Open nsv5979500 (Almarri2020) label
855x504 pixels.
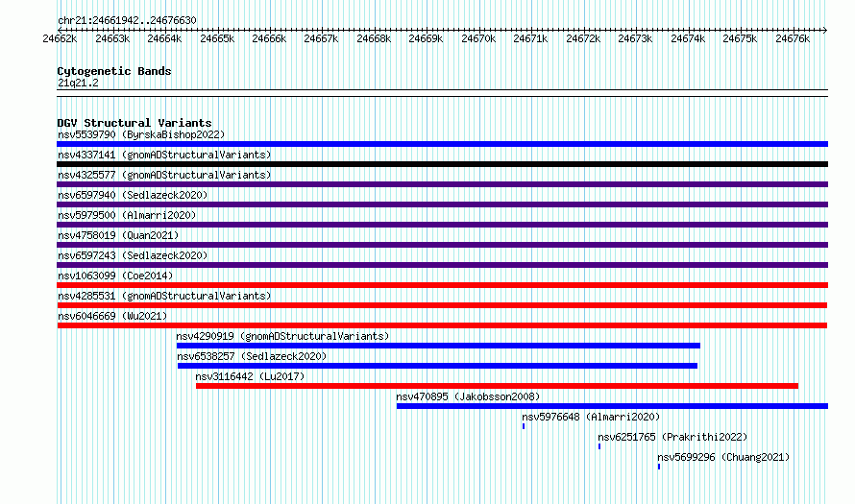tap(127, 215)
